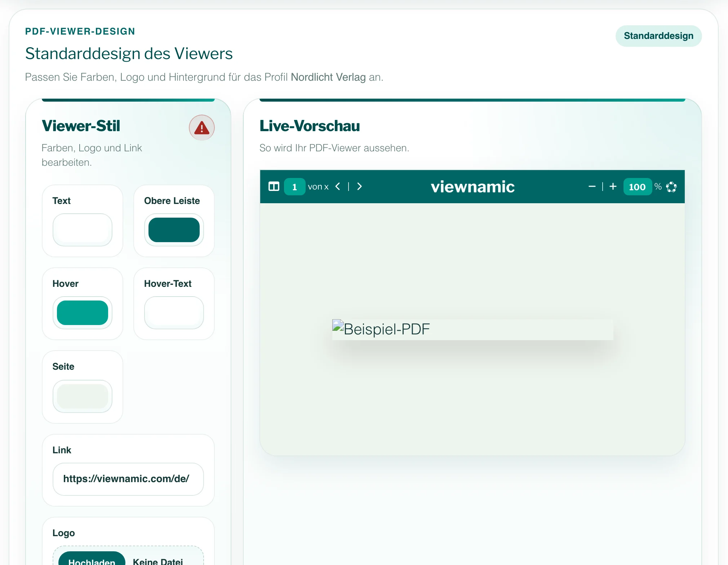Click the 'Live-Vorschau' heading
This screenshot has width=728, height=565.
pyautogui.click(x=310, y=126)
